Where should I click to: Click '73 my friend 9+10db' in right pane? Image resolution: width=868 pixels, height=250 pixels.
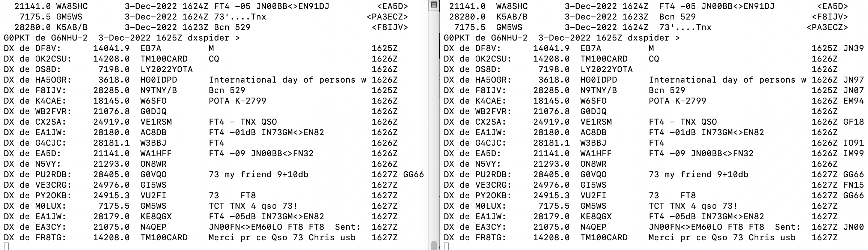pos(698,175)
